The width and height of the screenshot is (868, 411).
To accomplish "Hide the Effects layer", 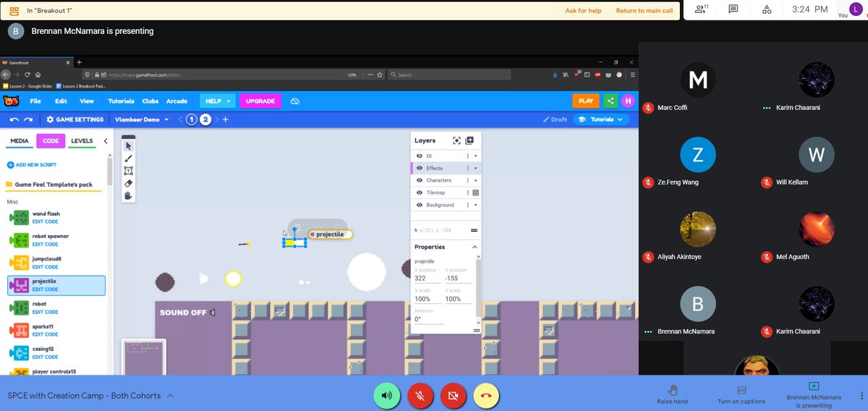I will [x=419, y=168].
